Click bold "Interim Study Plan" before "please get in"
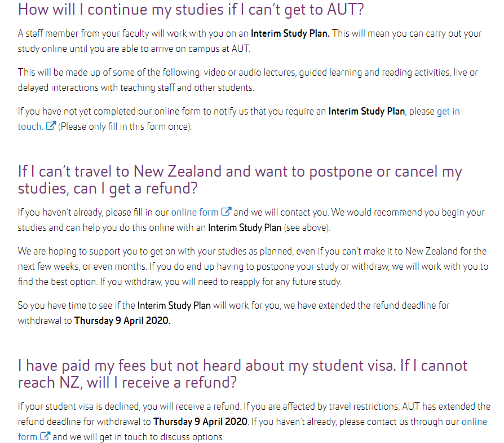Image resolution: width=504 pixels, height=443 pixels. pyautogui.click(x=366, y=111)
